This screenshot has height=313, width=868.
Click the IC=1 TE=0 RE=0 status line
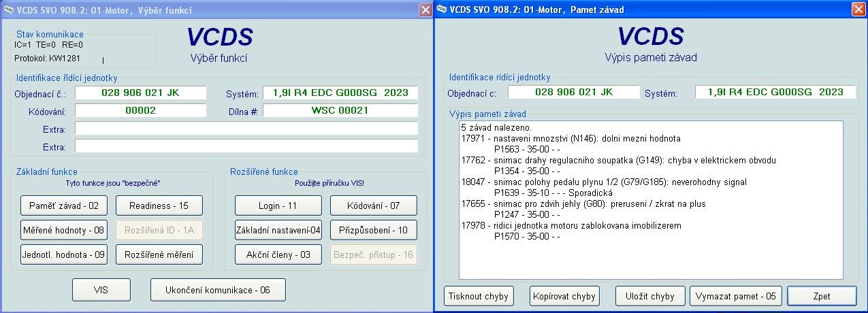[x=48, y=45]
